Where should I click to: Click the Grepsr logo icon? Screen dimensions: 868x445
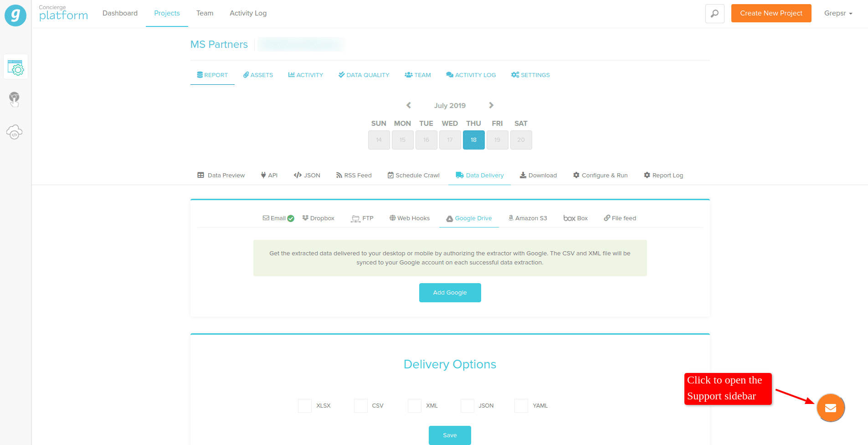[x=15, y=16]
